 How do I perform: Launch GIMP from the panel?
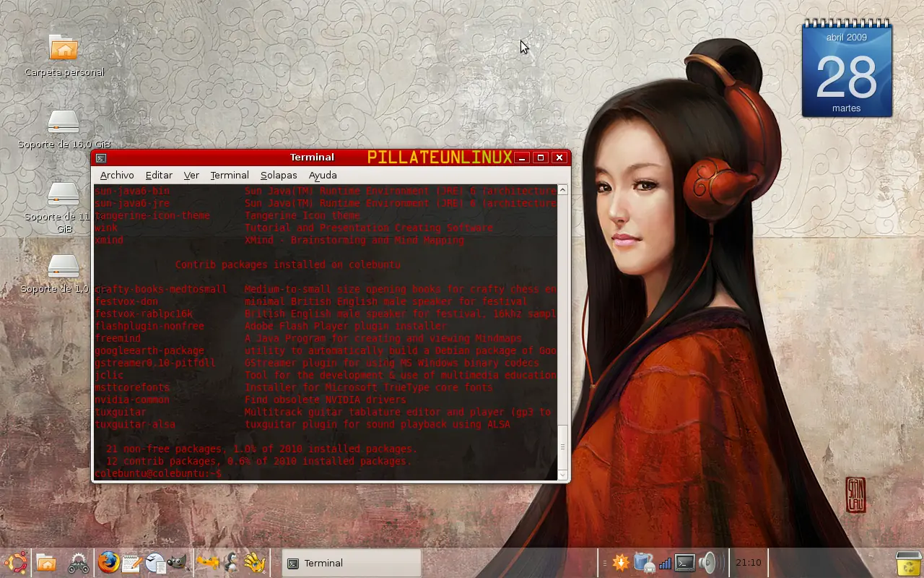tap(178, 563)
